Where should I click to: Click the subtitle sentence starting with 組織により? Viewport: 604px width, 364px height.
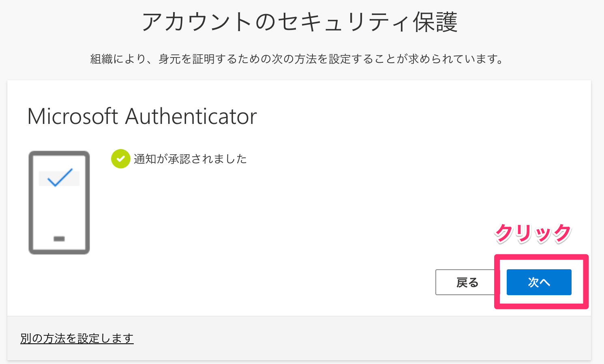point(297,59)
